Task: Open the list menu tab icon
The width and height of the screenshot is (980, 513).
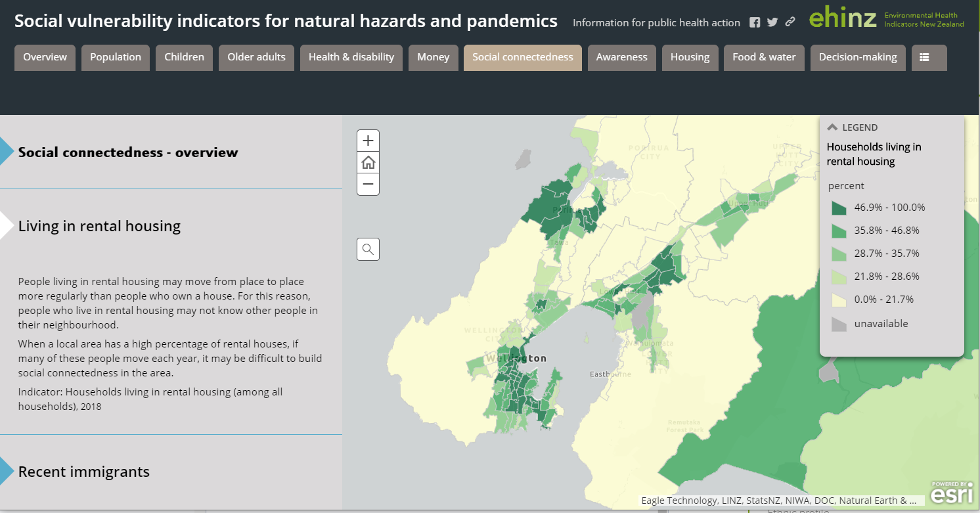Action: point(924,57)
